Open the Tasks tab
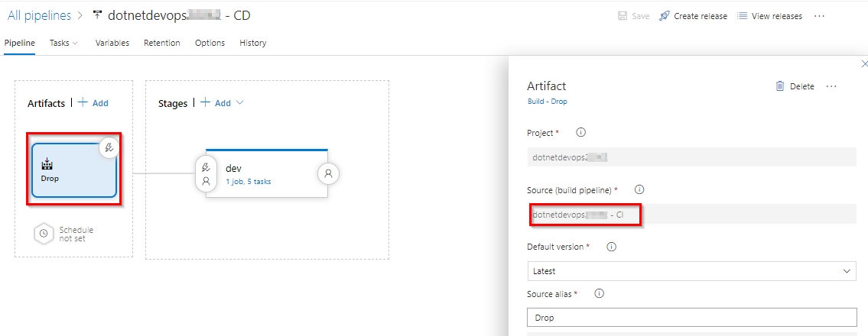The width and height of the screenshot is (868, 336). point(59,43)
